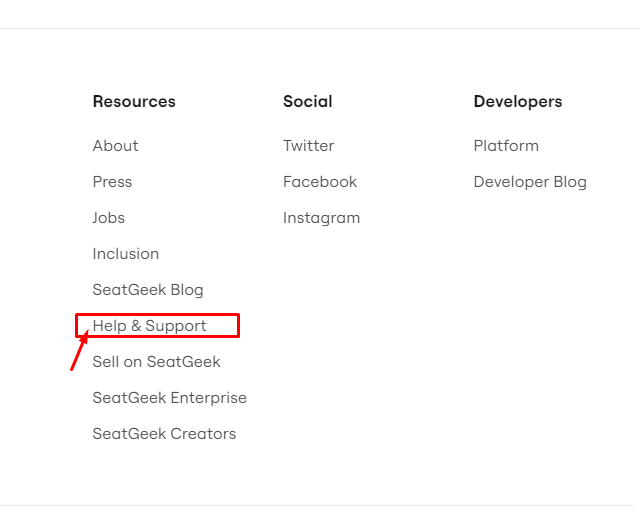Click the word Creators in SeatGeek Creators

coord(203,434)
